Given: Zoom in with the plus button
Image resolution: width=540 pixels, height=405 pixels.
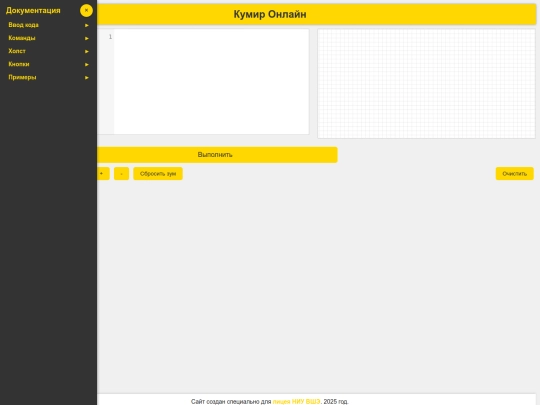Looking at the screenshot, I should coord(103,174).
